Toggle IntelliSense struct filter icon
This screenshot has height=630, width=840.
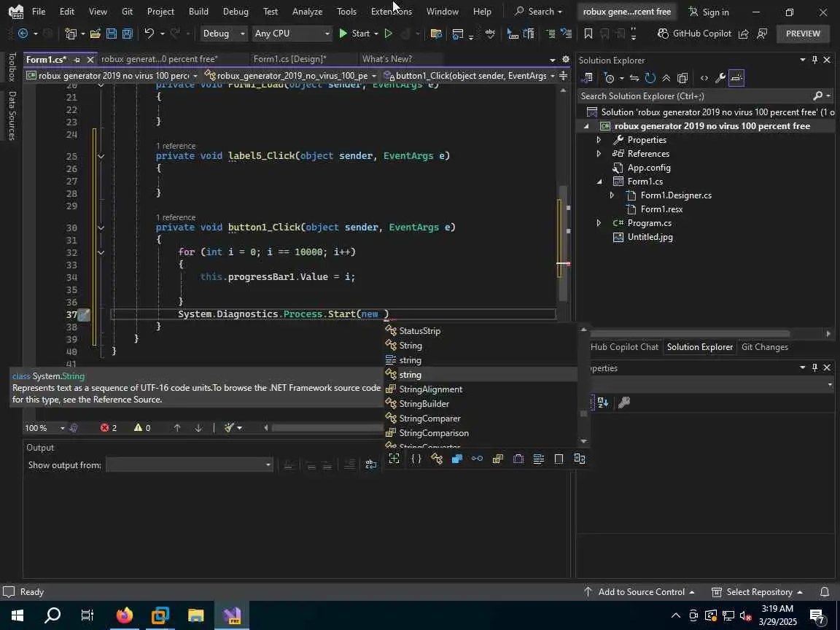(456, 459)
